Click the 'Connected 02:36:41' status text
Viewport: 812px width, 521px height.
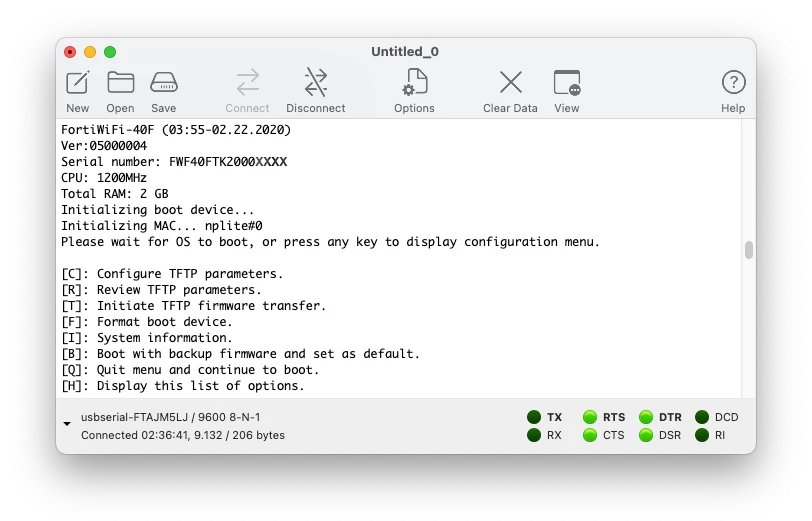pyautogui.click(x=183, y=436)
